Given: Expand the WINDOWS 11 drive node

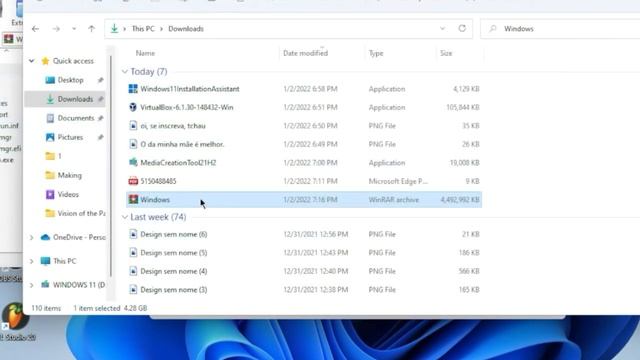Looking at the screenshot, I should click(31, 285).
